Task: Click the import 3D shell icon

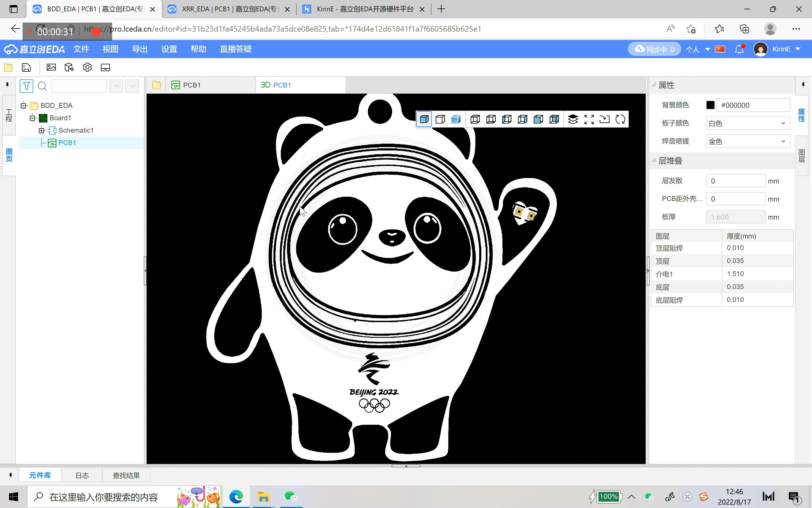Action: [x=605, y=119]
